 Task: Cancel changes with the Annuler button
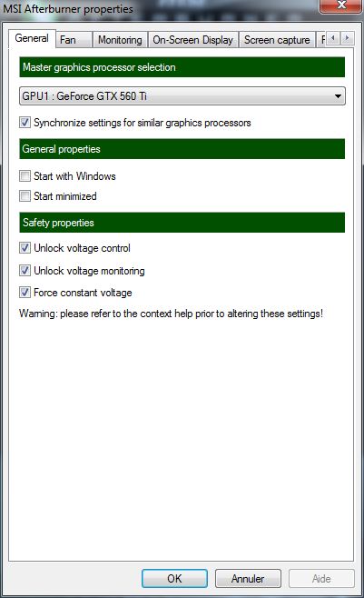pos(248,579)
